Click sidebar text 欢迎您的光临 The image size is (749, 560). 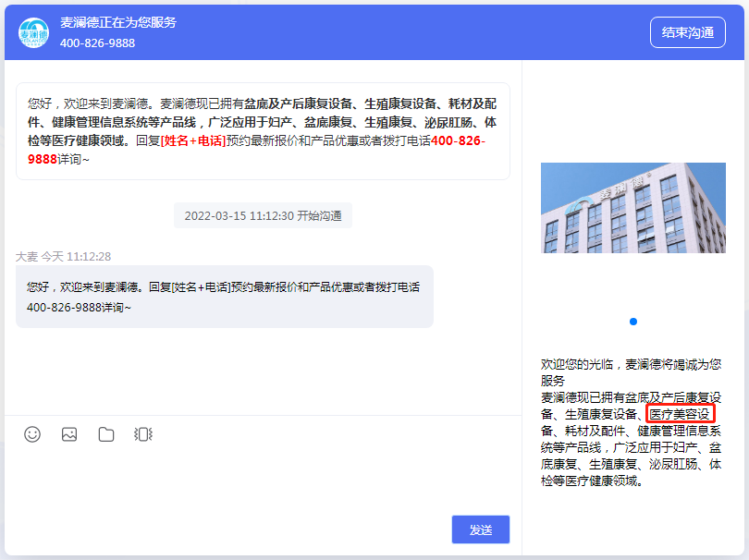(577, 364)
